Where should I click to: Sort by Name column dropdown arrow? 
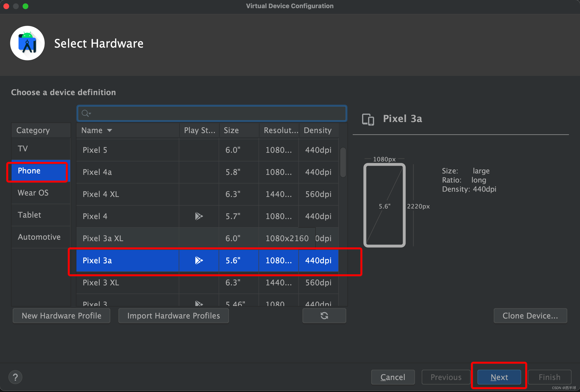click(109, 130)
